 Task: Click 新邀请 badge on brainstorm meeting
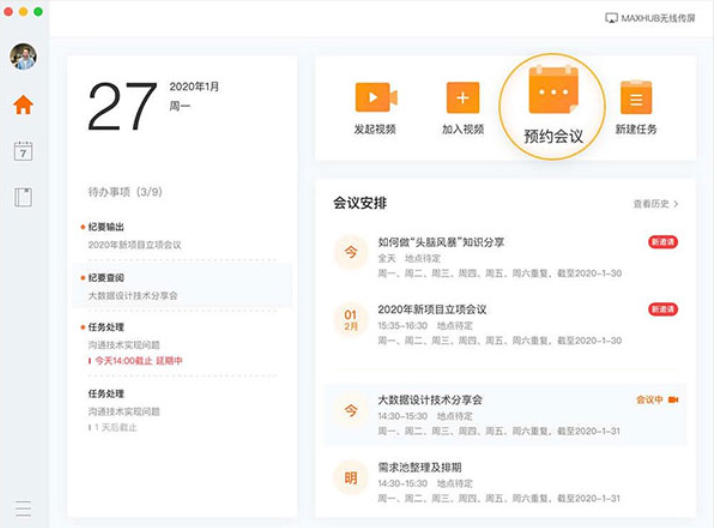pyautogui.click(x=663, y=242)
